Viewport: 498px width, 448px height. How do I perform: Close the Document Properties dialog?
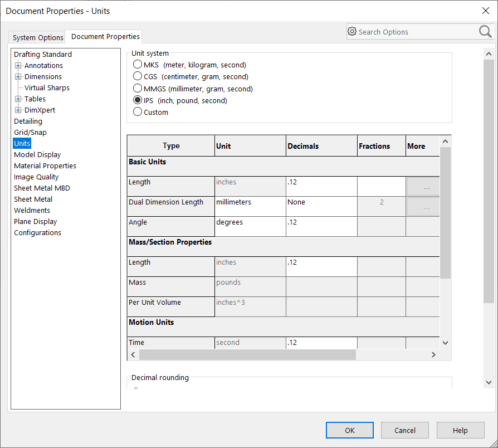click(485, 11)
